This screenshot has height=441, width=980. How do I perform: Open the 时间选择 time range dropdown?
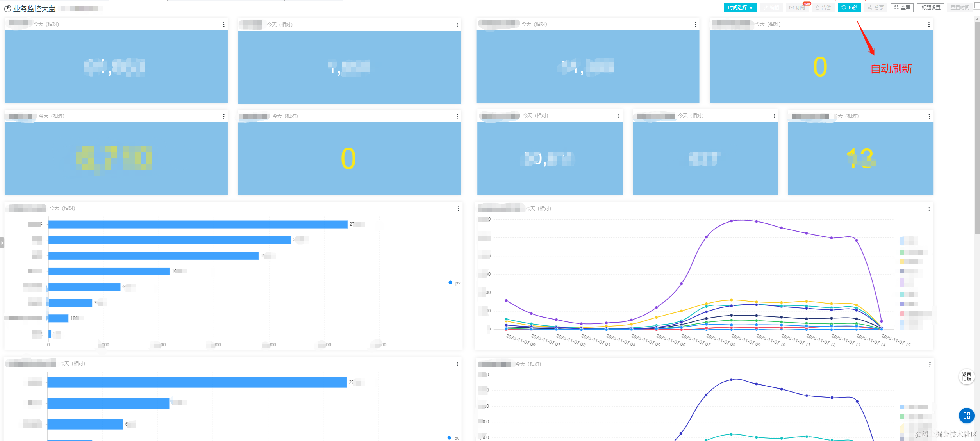tap(740, 8)
